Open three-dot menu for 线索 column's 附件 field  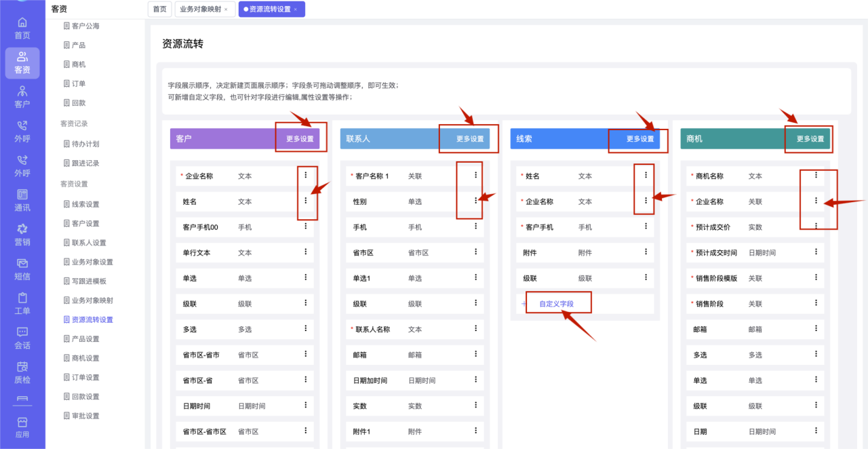(646, 252)
